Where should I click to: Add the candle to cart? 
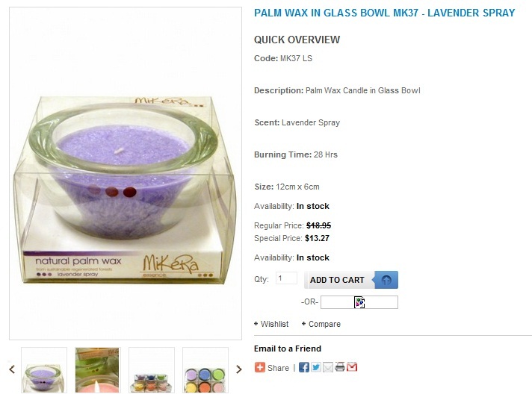(351, 280)
